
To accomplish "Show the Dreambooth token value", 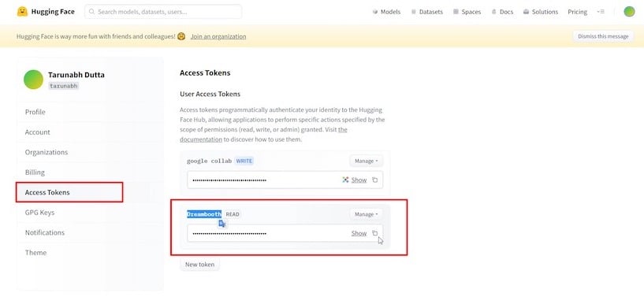I will 359,233.
